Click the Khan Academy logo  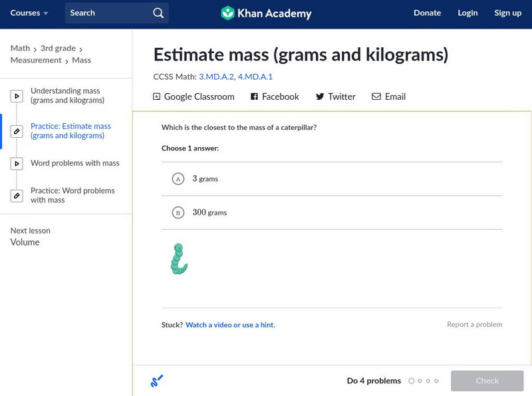click(266, 13)
